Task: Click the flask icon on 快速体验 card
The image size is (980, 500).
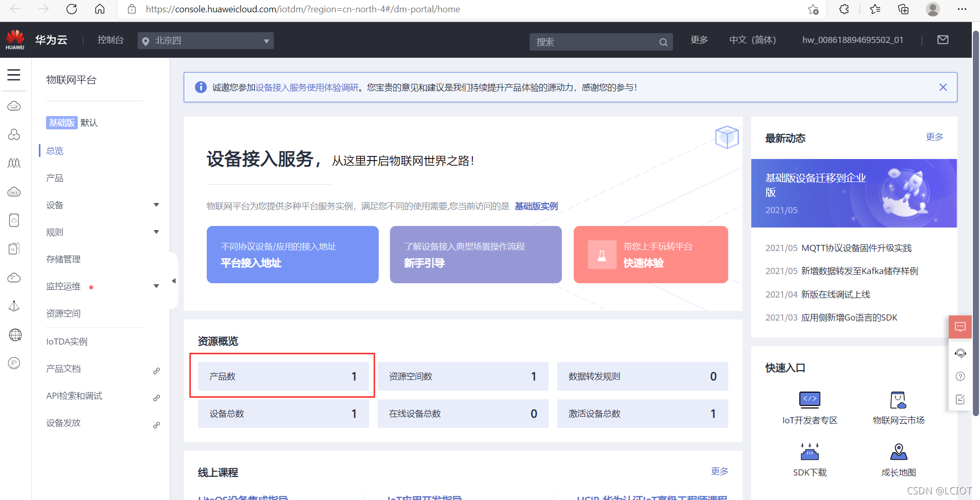Action: click(602, 255)
